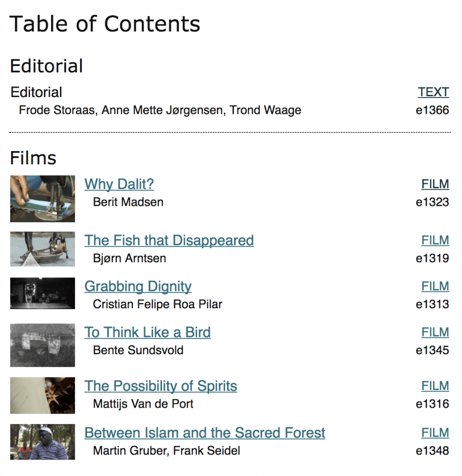The height and width of the screenshot is (476, 462).
Task: Click author name 'Mattijs Van de Port'
Action: [143, 404]
